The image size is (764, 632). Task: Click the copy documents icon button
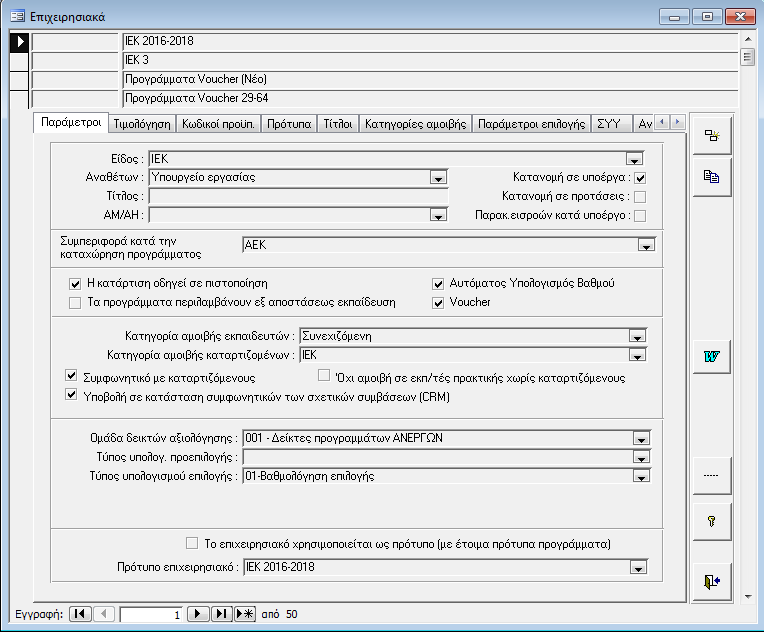point(711,177)
